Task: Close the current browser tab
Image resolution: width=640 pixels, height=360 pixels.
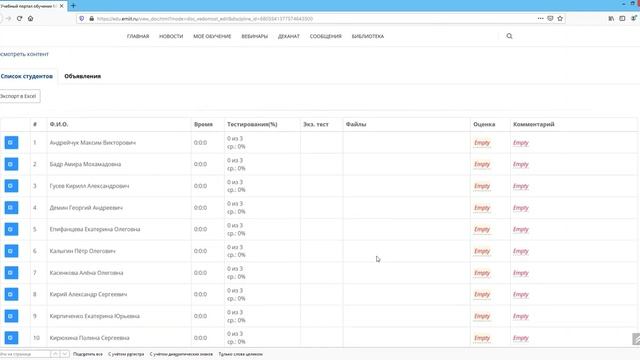Action: pyautogui.click(x=62, y=6)
